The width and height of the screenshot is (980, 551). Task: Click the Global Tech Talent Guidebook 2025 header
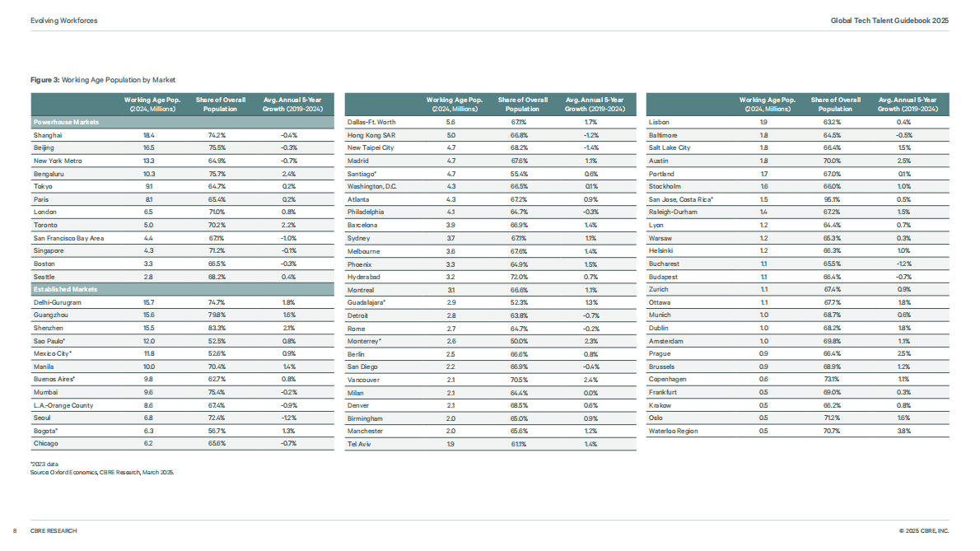click(x=889, y=21)
